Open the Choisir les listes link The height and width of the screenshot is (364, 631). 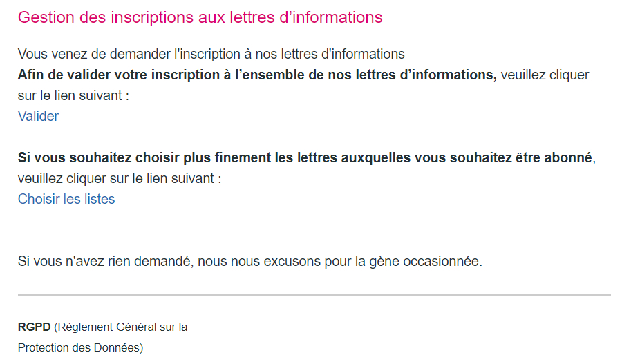click(66, 199)
